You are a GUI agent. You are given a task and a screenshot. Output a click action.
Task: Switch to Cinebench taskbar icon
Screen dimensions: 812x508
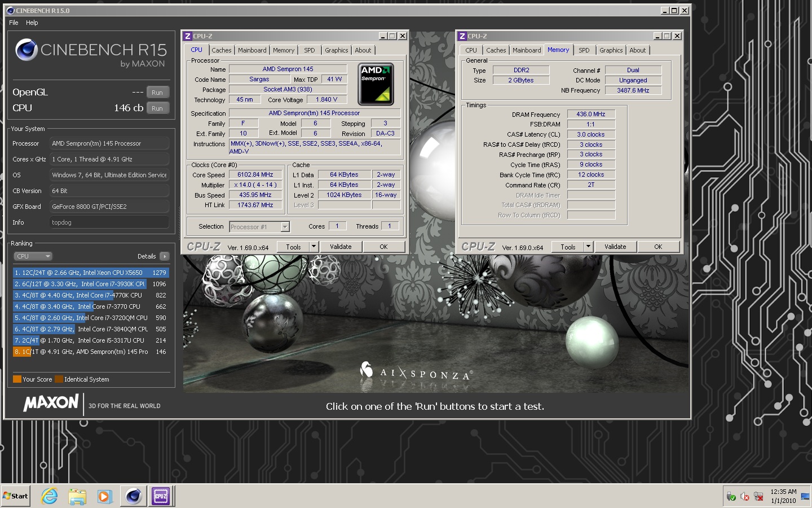[134, 496]
